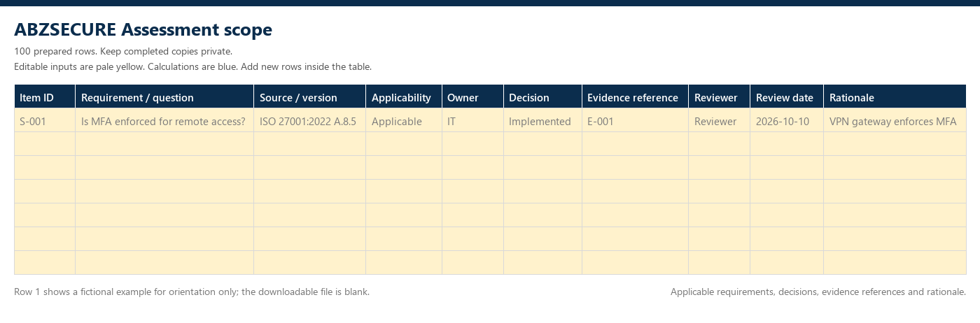Image resolution: width=980 pixels, height=323 pixels.
Task: Click the ISO 27001:2022 A.8.5 cell
Action: click(x=310, y=120)
